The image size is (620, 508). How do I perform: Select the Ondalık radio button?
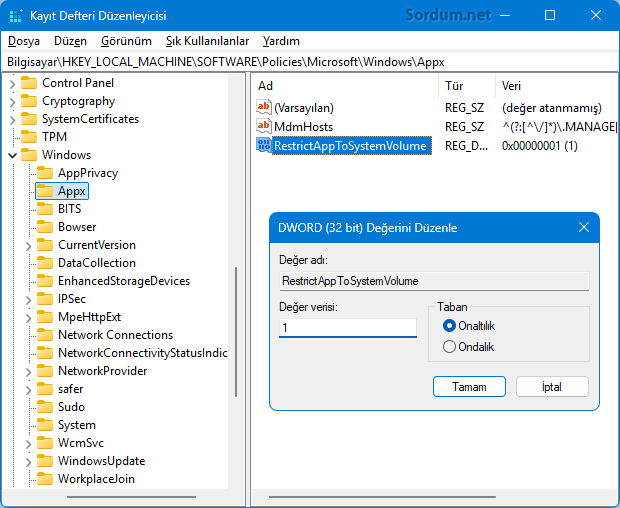click(450, 347)
